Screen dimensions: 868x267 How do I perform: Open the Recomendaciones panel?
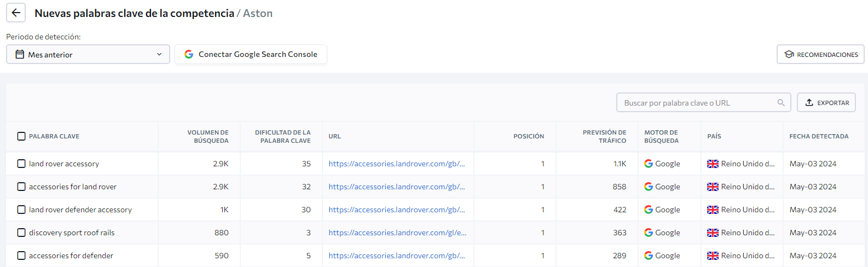point(820,54)
